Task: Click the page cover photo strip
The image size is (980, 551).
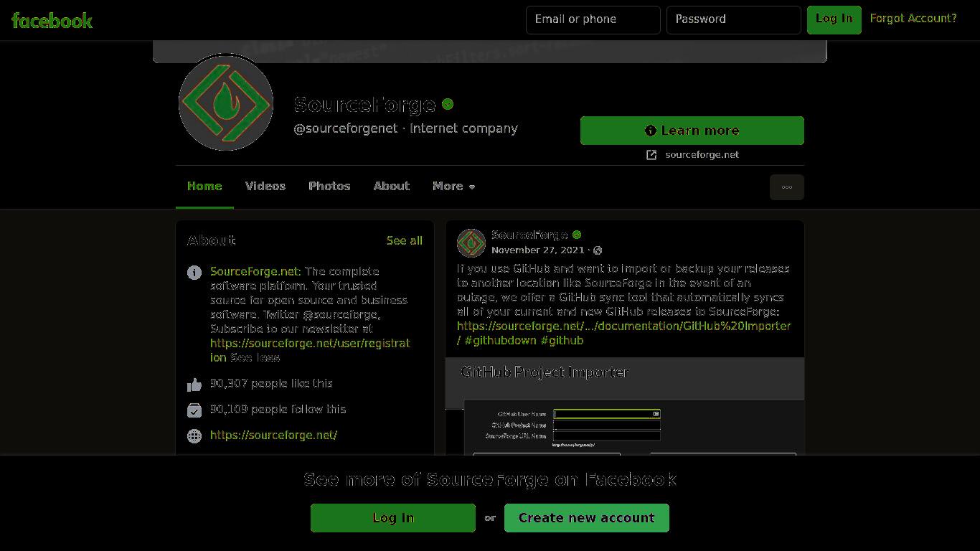Action: pos(490,52)
